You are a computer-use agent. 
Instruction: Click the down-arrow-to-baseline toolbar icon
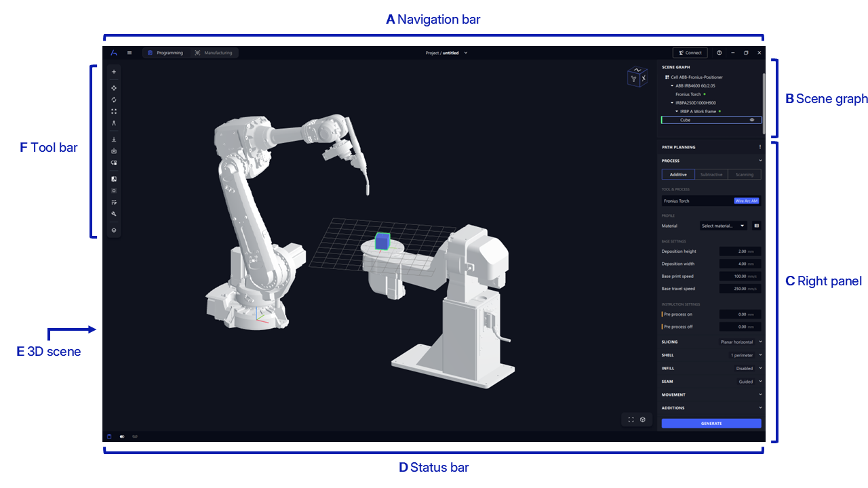coord(114,139)
